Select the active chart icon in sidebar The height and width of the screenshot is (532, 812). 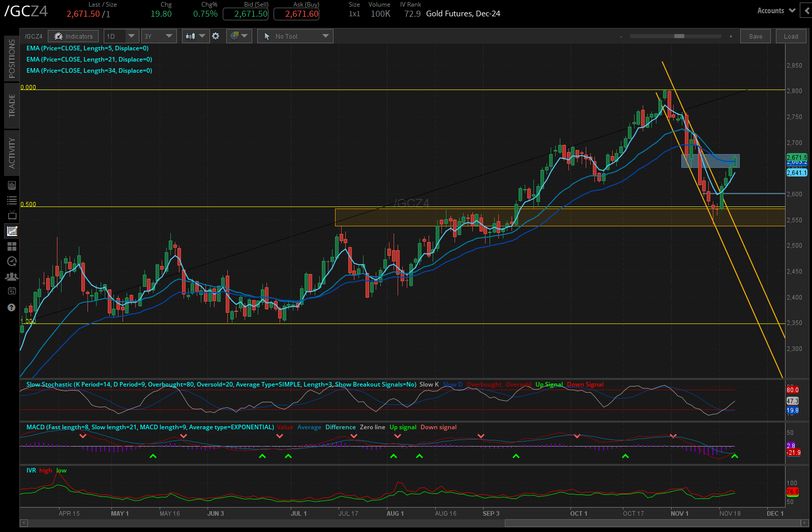12,231
